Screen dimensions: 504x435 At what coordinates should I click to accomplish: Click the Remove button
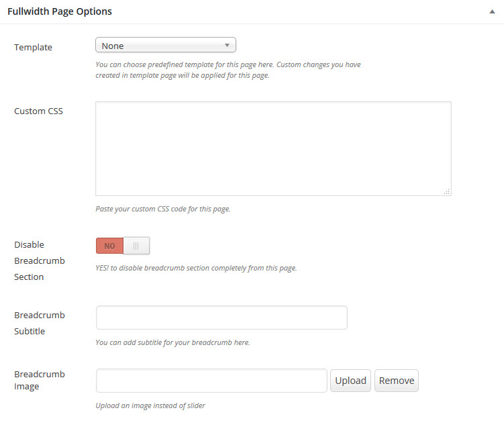tap(397, 381)
